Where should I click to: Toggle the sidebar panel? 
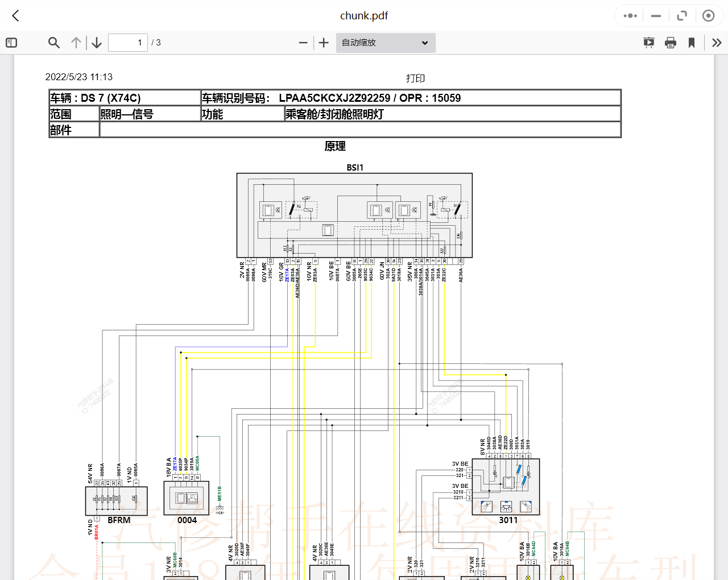pyautogui.click(x=11, y=43)
